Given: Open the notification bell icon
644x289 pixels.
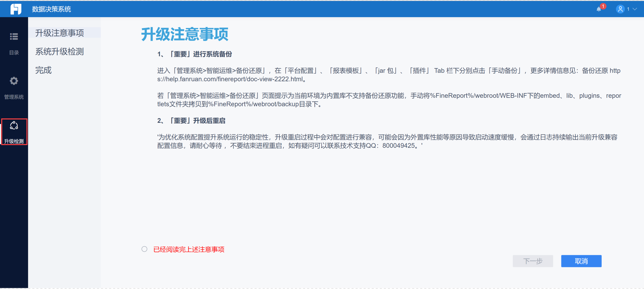Looking at the screenshot, I should click(x=599, y=9).
